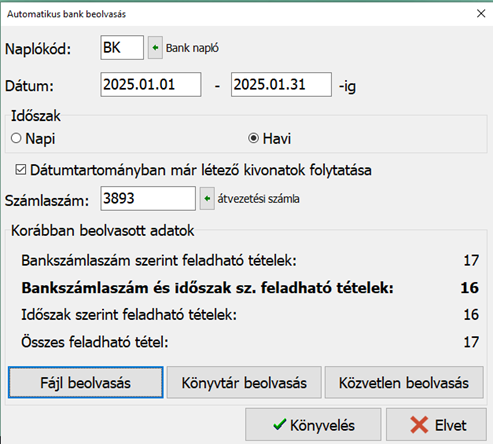This screenshot has height=444, width=493.
Task: Click the Összes feladható tétel row
Action: [x=250, y=342]
